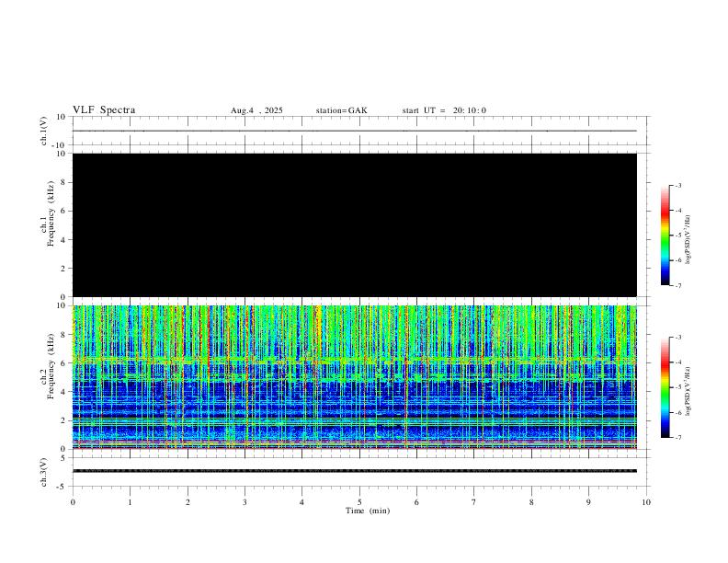Click the upper color bar's log(PSD) label

coord(688,239)
